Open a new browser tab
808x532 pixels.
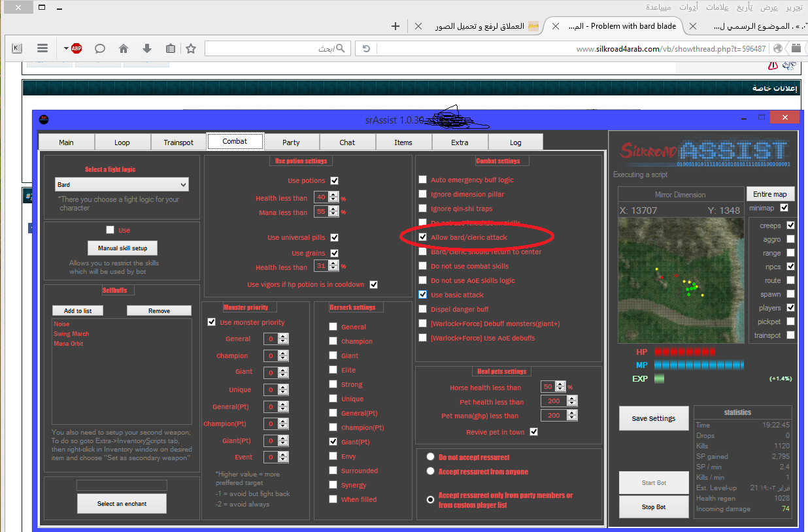point(395,26)
